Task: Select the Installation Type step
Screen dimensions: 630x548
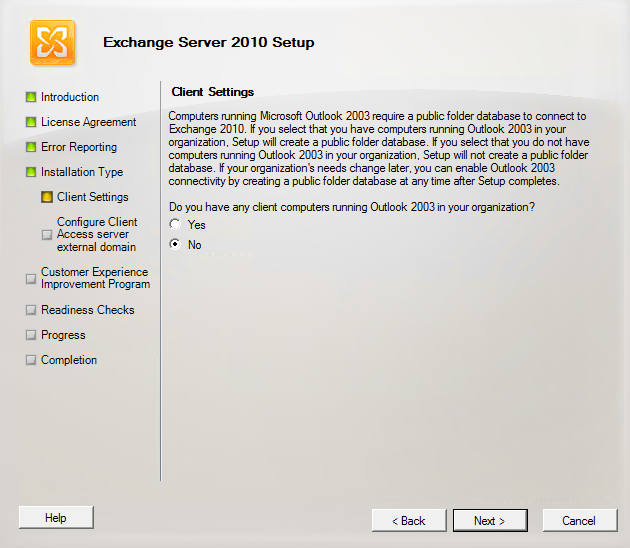Action: tap(82, 172)
